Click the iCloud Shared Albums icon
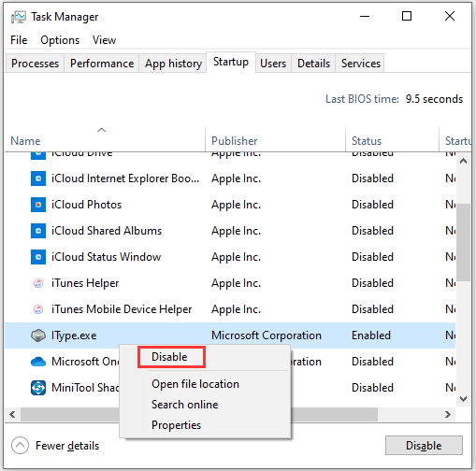The image size is (476, 471). [38, 231]
